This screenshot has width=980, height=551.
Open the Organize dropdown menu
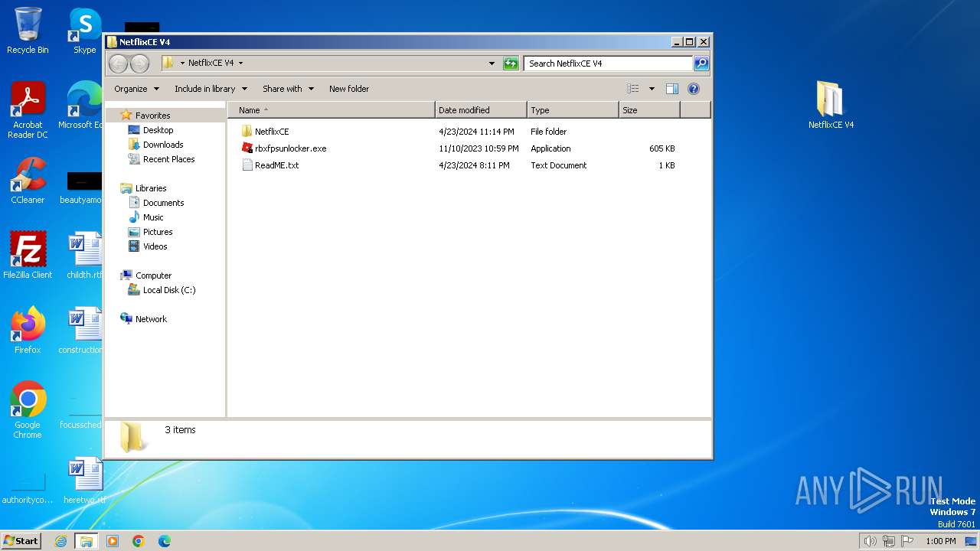pos(137,89)
